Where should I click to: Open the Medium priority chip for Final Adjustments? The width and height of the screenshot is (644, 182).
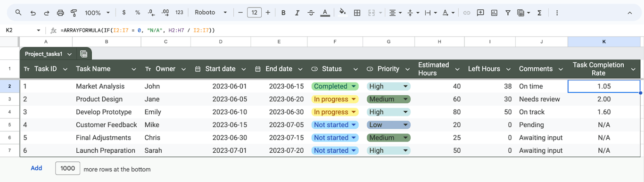[x=388, y=138]
